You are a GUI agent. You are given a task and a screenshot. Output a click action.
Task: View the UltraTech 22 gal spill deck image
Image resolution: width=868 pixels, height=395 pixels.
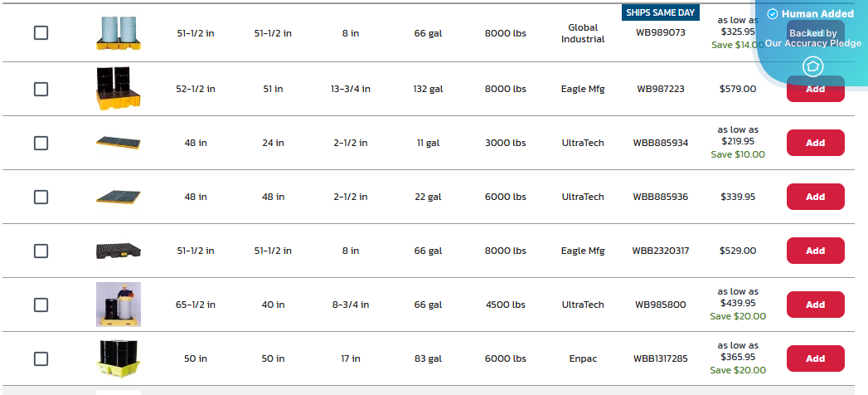coord(119,197)
